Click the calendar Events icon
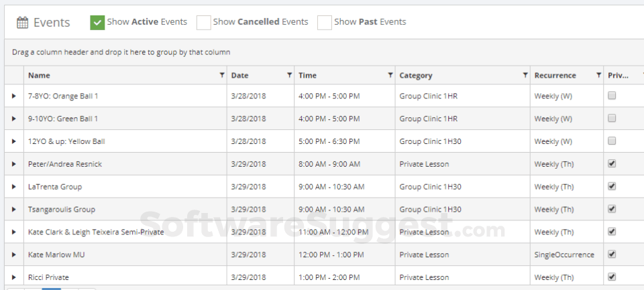644x290 pixels. [22, 23]
